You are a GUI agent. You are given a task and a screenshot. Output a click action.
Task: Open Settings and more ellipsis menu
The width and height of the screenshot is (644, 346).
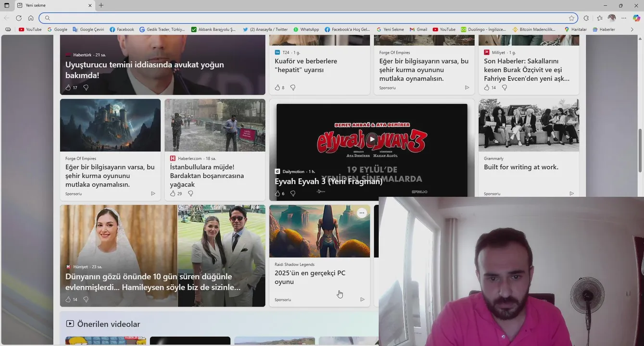pyautogui.click(x=624, y=18)
